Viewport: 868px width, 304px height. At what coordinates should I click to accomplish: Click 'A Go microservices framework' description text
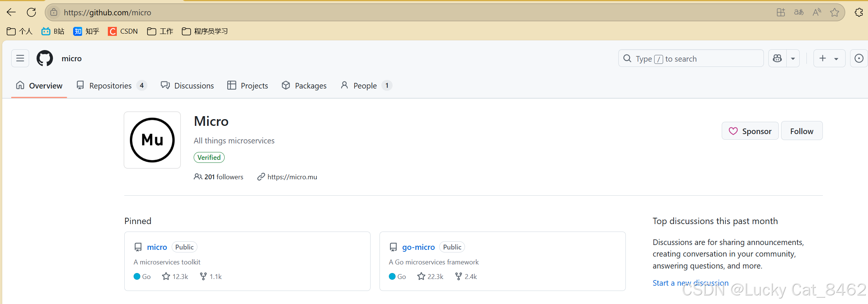tap(434, 262)
